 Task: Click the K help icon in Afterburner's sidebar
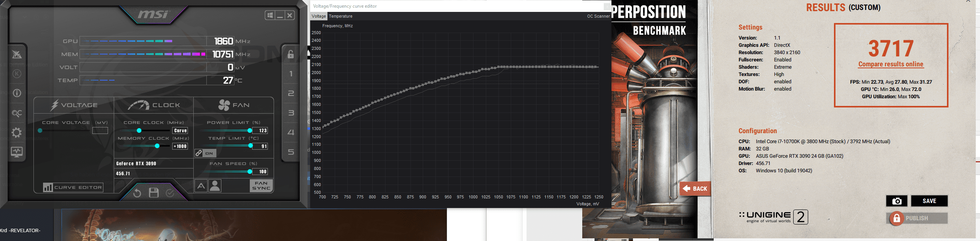click(17, 74)
